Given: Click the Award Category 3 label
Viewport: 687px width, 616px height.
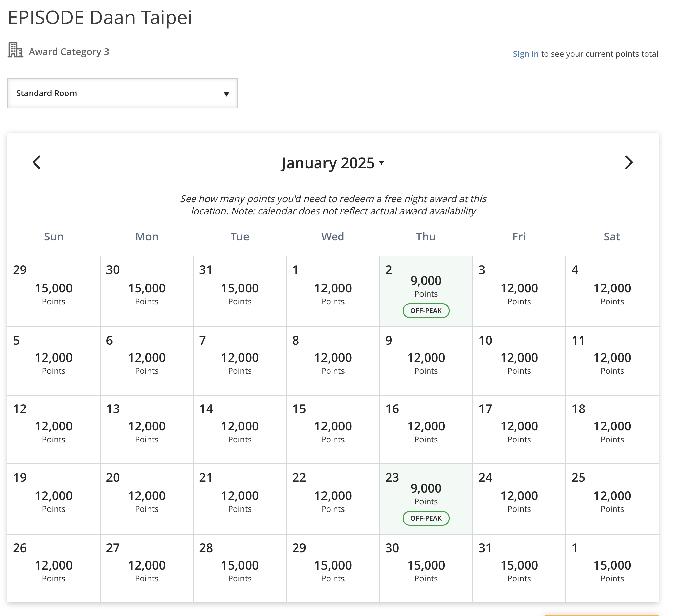Looking at the screenshot, I should pos(69,52).
